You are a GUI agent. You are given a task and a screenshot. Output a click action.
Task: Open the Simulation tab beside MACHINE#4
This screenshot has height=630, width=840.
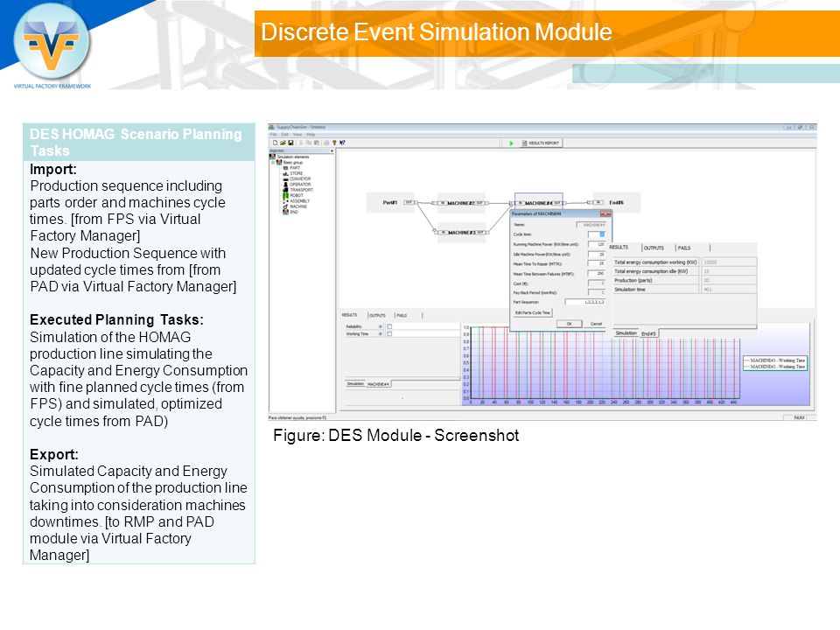[355, 383]
